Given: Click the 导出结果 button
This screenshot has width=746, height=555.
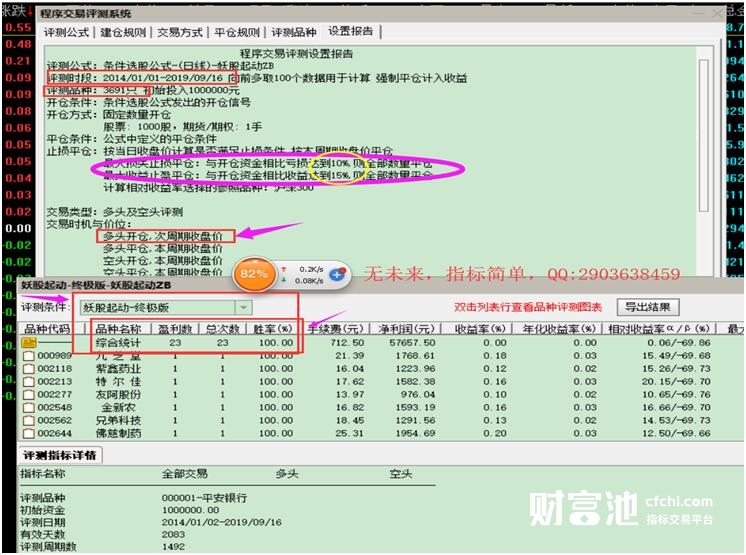Looking at the screenshot, I should (x=648, y=307).
